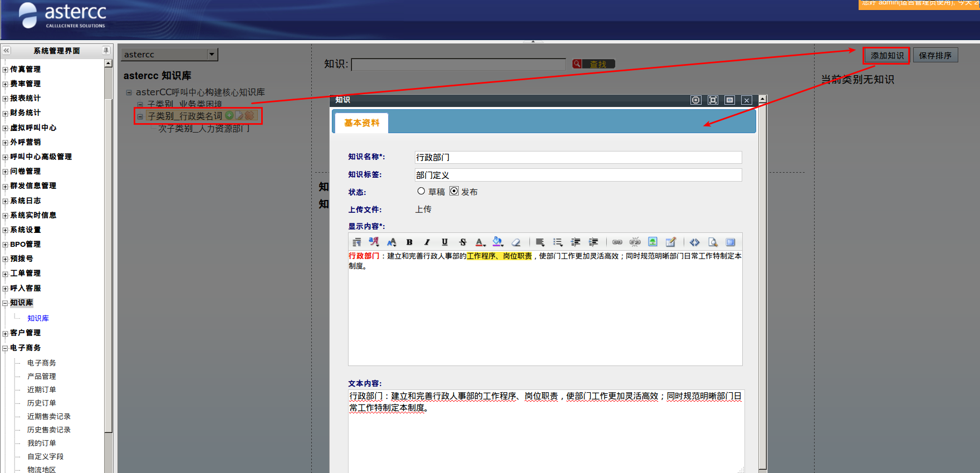Switch to the 基本资料 tab
980x473 pixels.
point(361,123)
